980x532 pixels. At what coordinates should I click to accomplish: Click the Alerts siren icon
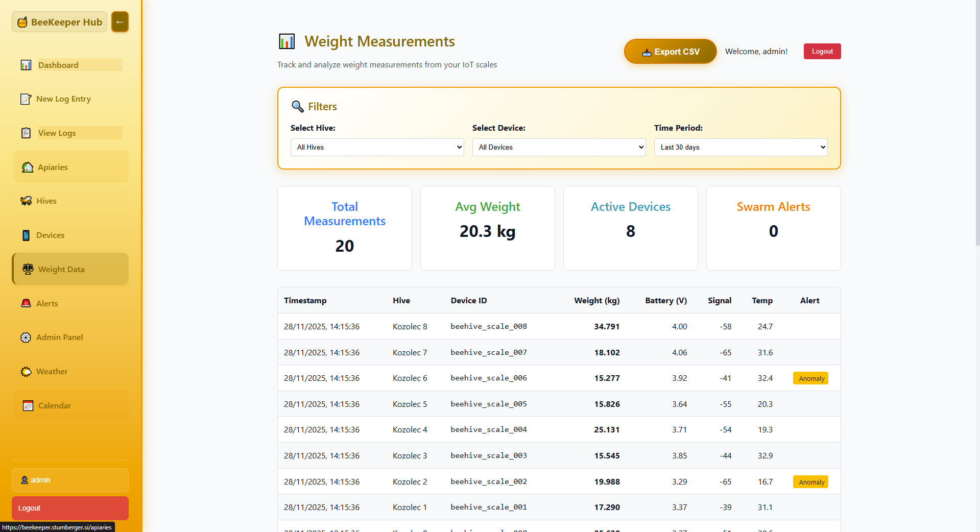coord(26,303)
